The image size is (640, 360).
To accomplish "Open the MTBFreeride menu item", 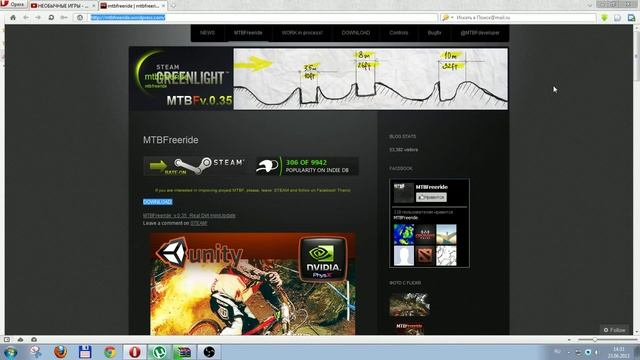I will click(248, 33).
